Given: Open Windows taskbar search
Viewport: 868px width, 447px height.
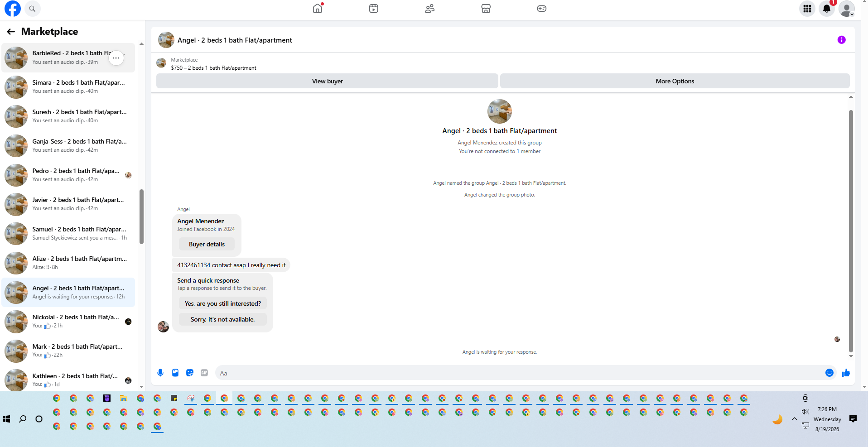Looking at the screenshot, I should click(23, 419).
